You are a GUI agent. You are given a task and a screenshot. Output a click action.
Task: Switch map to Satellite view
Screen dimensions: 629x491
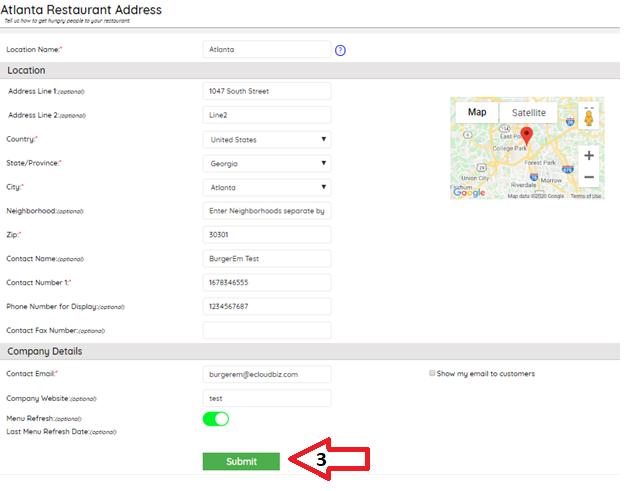(529, 113)
